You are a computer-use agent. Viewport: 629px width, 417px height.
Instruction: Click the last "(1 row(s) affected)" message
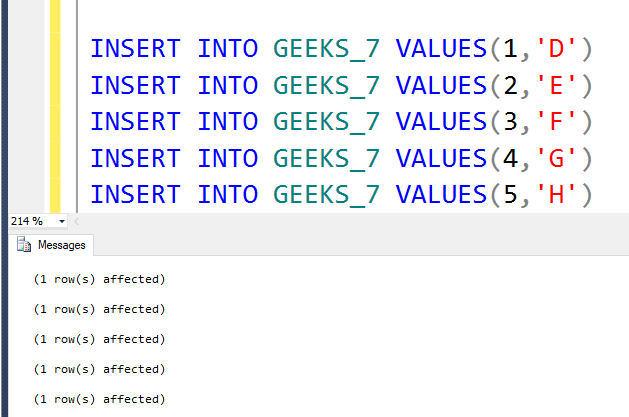(x=99, y=399)
